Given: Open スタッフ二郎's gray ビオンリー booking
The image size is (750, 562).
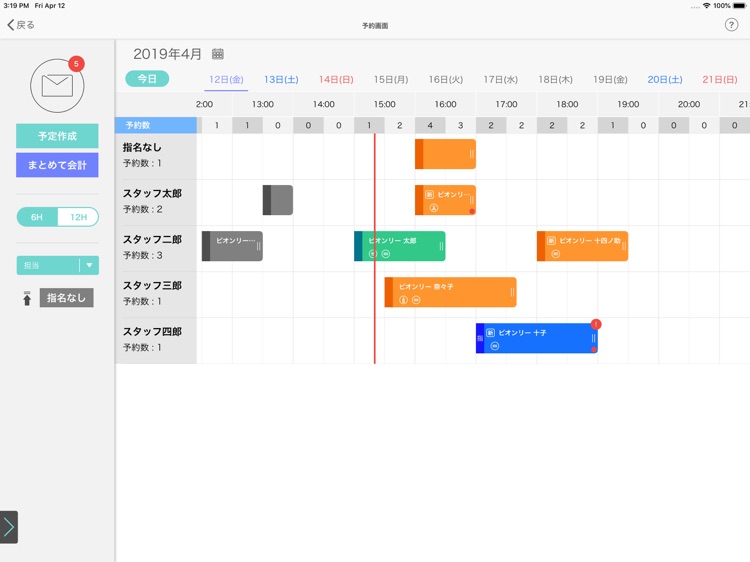Looking at the screenshot, I should coord(232,246).
